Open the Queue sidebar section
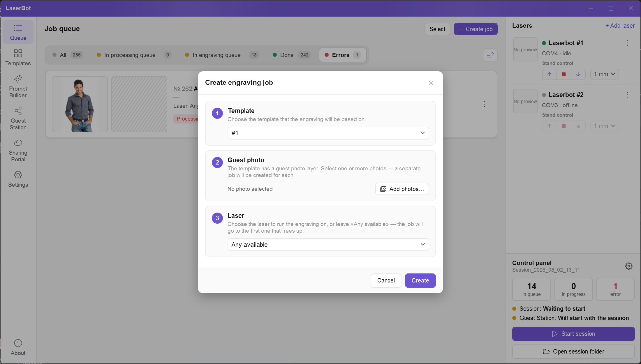The image size is (641, 364). (x=18, y=32)
